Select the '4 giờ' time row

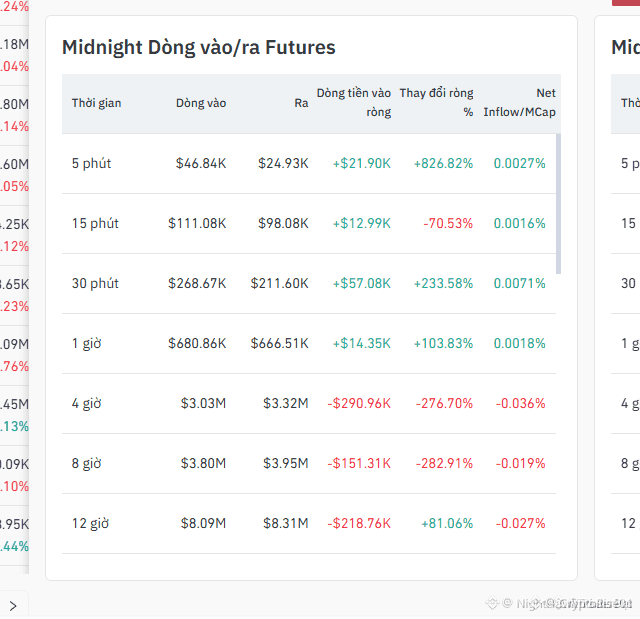tap(309, 404)
